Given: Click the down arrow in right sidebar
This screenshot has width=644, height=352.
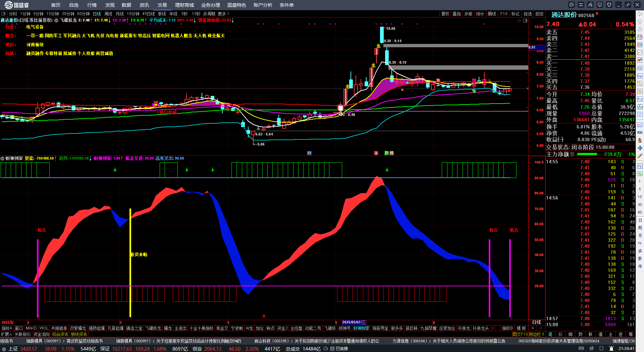Looking at the screenshot, I should [x=640, y=29].
